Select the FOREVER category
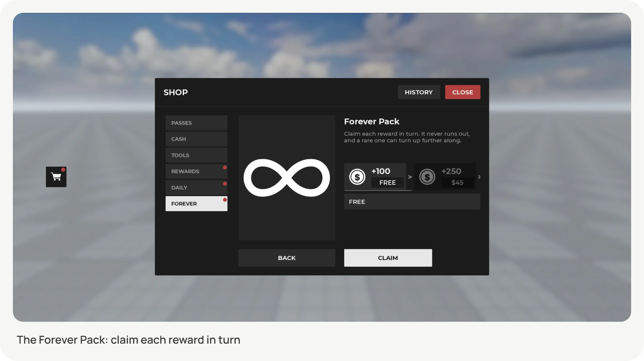This screenshot has width=644, height=361. point(196,204)
